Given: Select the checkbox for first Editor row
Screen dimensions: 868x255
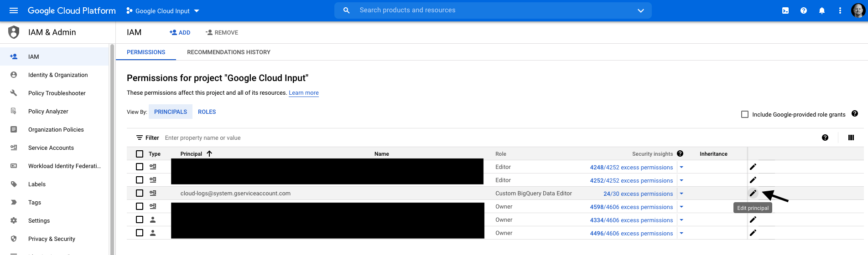Looking at the screenshot, I should (140, 167).
